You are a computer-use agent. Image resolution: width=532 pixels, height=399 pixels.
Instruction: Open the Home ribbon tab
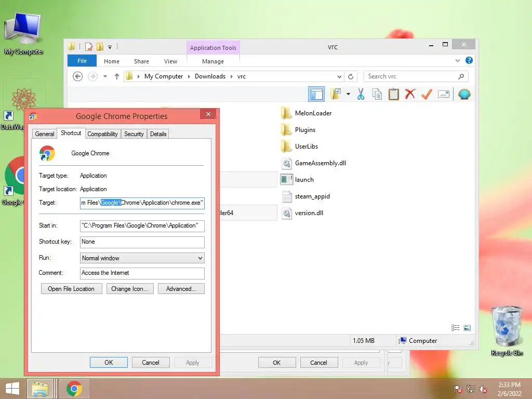pos(112,61)
